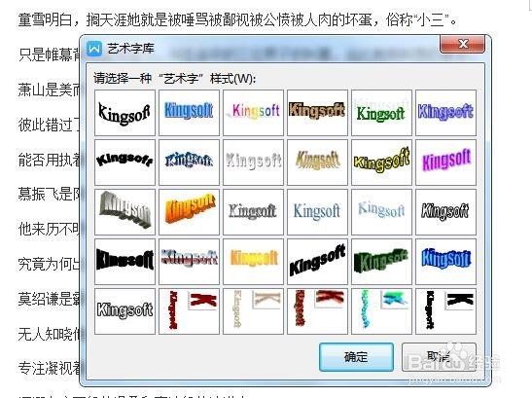The height and width of the screenshot is (398, 532).
Task: Close the 艺术字库 dialog with red X
Action: point(462,44)
